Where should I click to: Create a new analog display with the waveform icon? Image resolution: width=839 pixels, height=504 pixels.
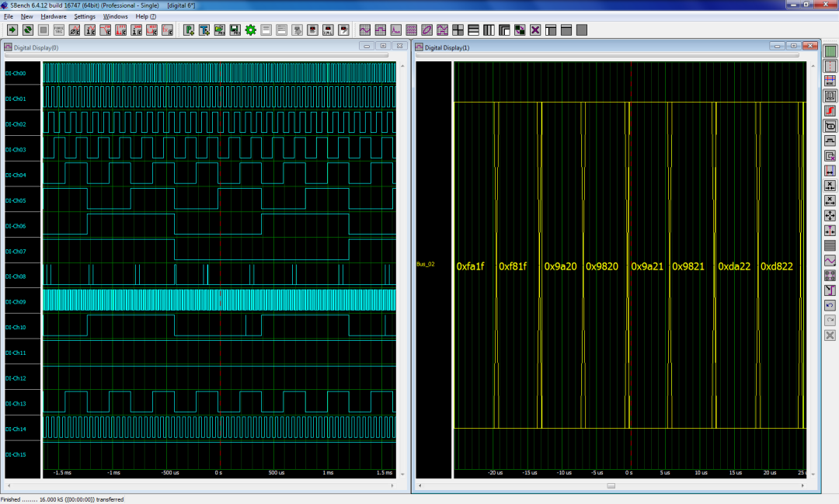click(365, 30)
